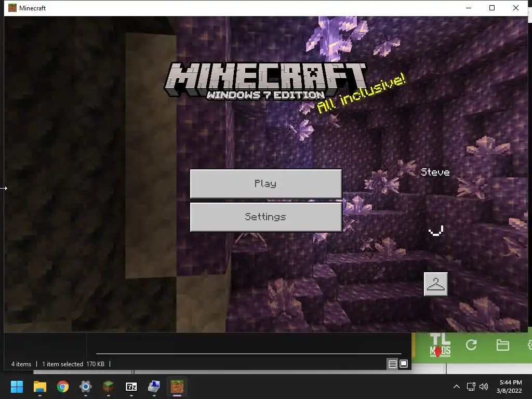Click the active Minecraft taskbar icon
The image size is (532, 399).
[177, 387]
